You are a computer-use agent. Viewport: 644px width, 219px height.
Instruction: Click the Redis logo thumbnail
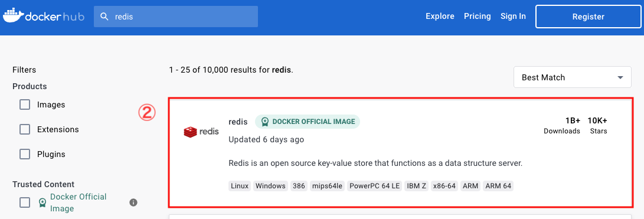tap(201, 132)
